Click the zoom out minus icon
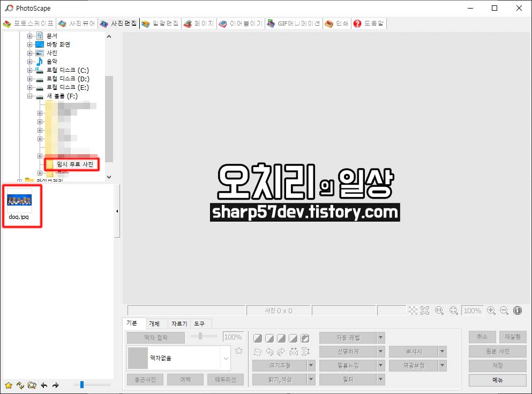 click(504, 310)
